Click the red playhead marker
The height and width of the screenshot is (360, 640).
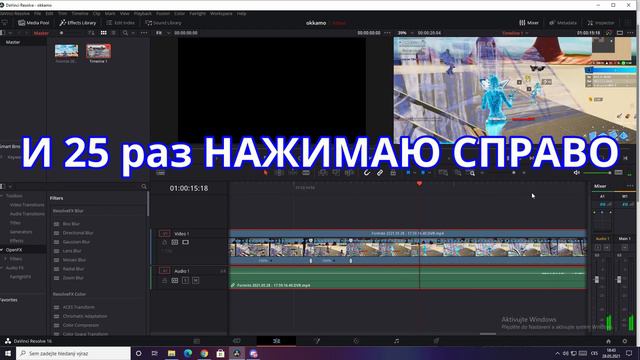pyautogui.click(x=419, y=184)
